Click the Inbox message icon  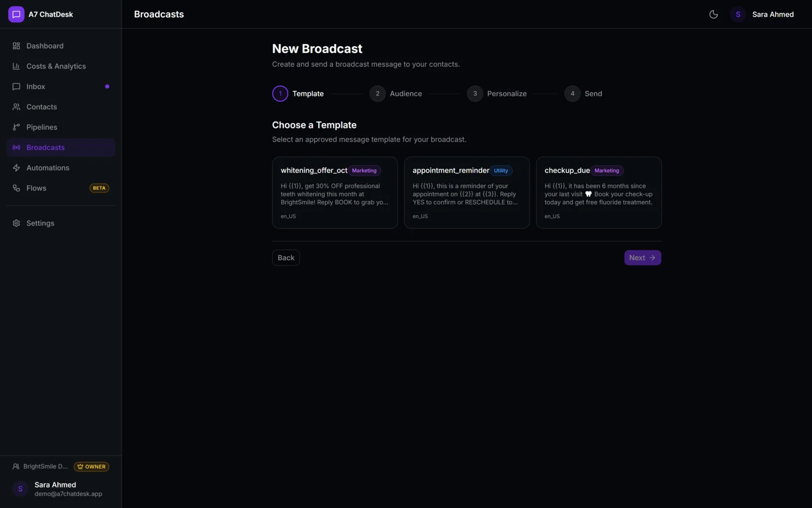(16, 86)
